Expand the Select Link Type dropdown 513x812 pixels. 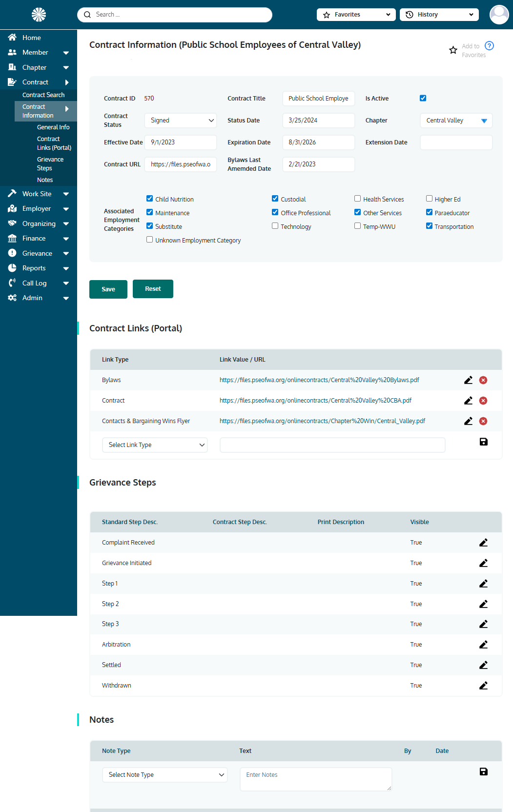(x=155, y=445)
